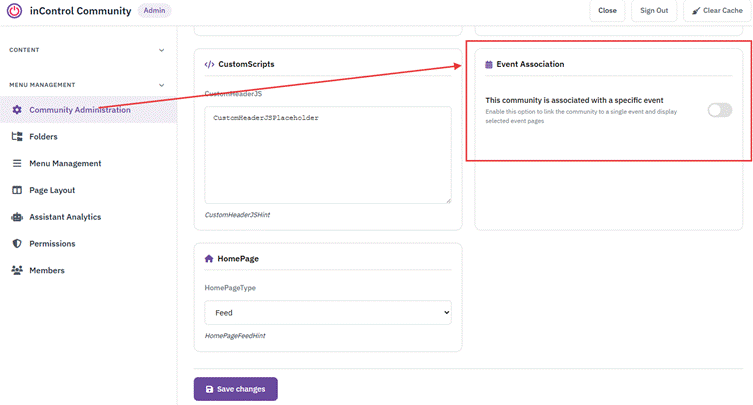Screen dimensions: 753x405
Task: Click the Save changes button
Action: [236, 389]
